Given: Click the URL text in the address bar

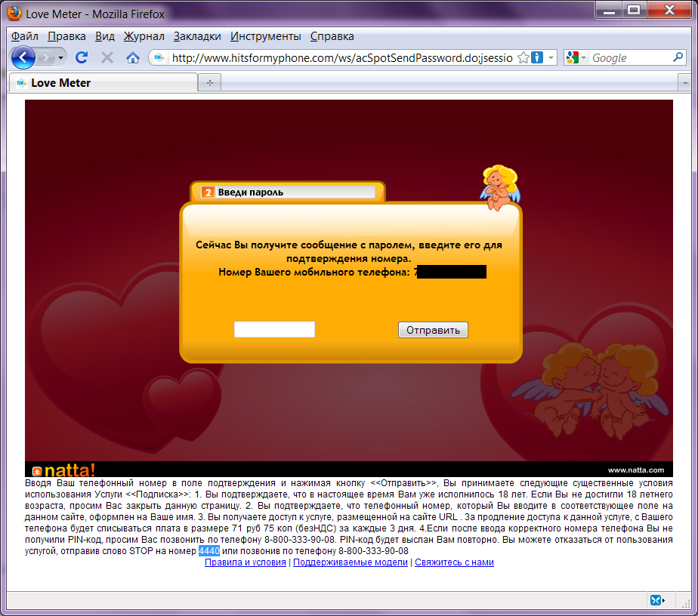Looking at the screenshot, I should tap(342, 58).
